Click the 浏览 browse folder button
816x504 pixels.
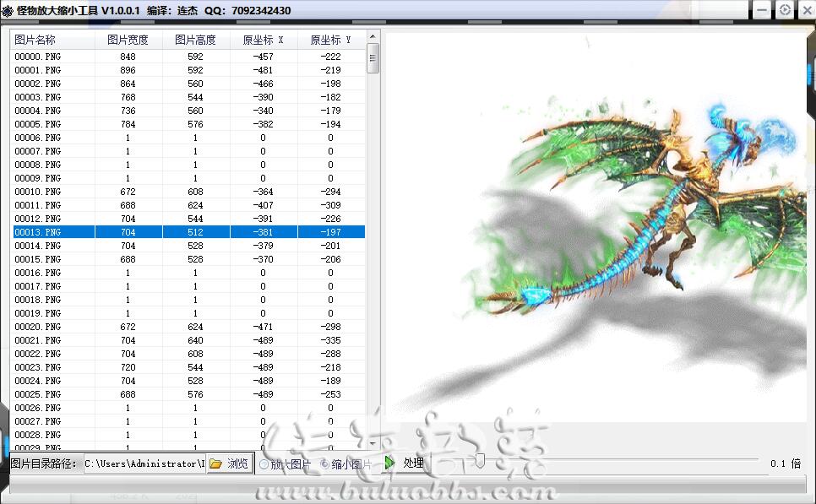coord(230,463)
